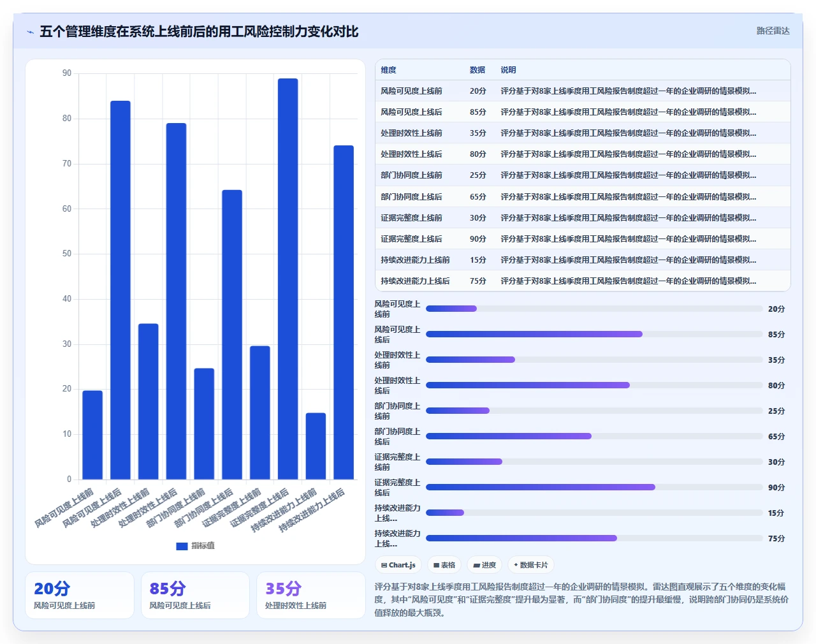816x644 pixels.
Task: Click the 部门协同度上线前 progress bar
Action: [594, 411]
